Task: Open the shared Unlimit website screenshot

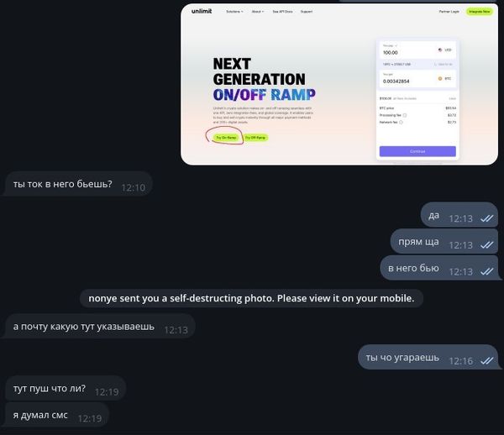Action: (339, 85)
